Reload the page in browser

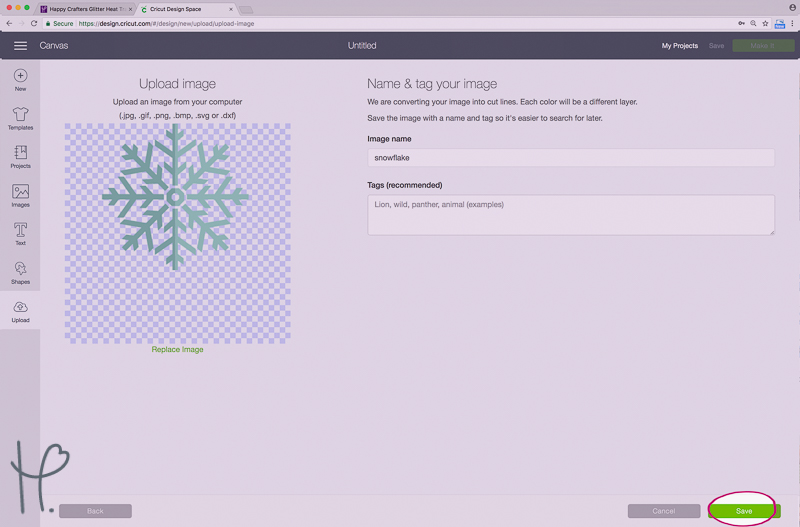click(x=34, y=23)
